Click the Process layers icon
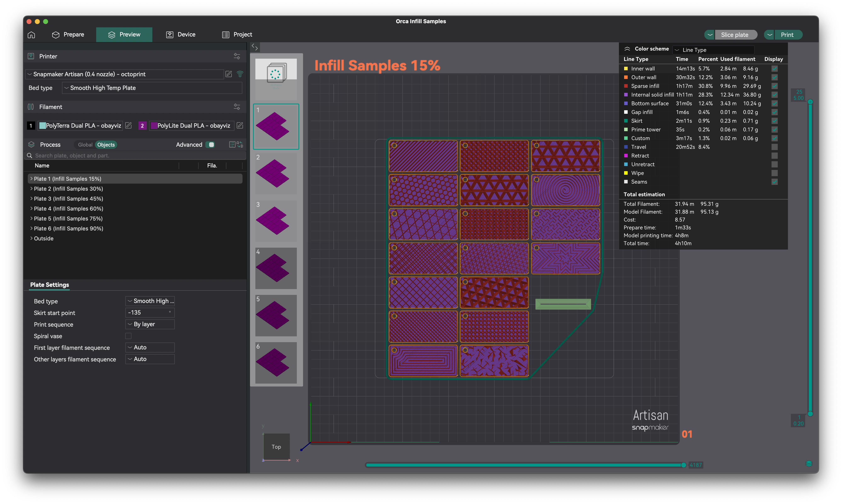Image resolution: width=842 pixels, height=504 pixels. [x=31, y=145]
